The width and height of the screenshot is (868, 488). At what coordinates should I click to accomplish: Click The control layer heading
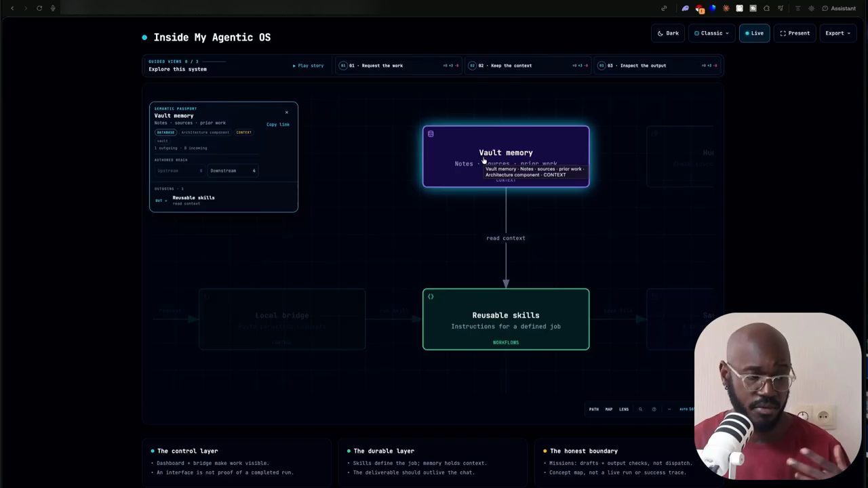[187, 451]
